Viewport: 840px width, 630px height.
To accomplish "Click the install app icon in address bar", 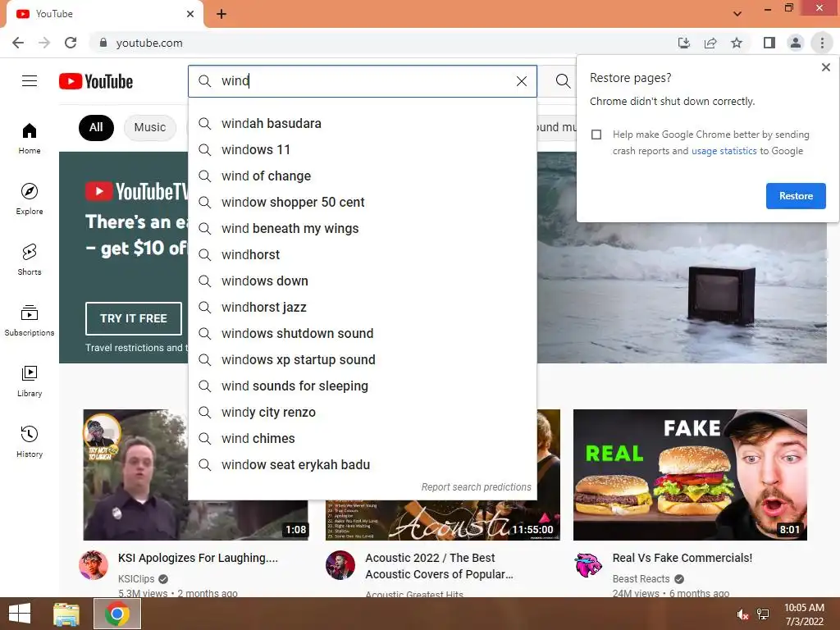I will (684, 43).
